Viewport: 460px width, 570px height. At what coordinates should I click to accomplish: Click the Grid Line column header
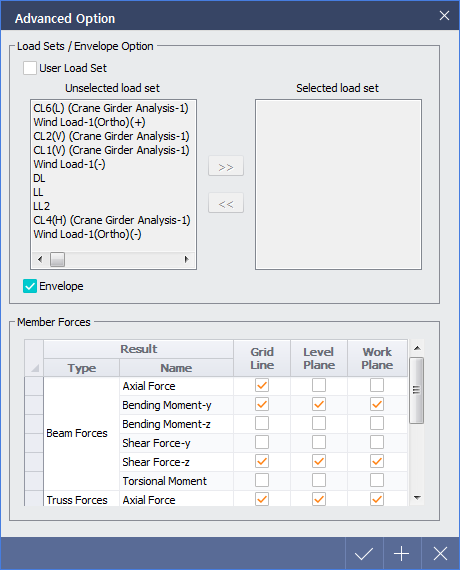click(x=262, y=358)
